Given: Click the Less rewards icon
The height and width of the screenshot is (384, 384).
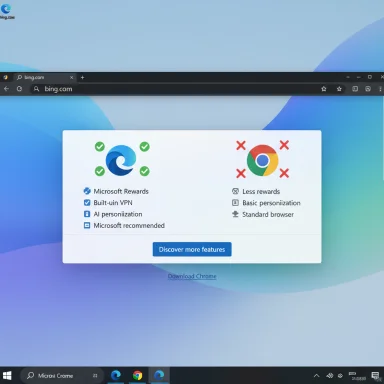Looking at the screenshot, I should point(235,191).
